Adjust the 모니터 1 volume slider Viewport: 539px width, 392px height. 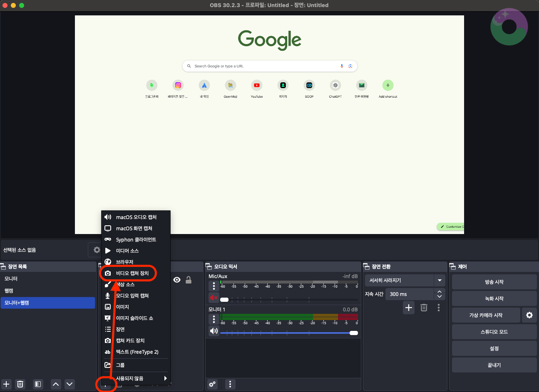click(289, 333)
